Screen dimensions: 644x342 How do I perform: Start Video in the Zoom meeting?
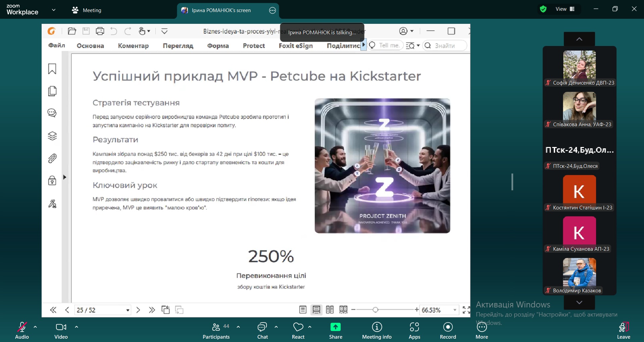[61, 330]
